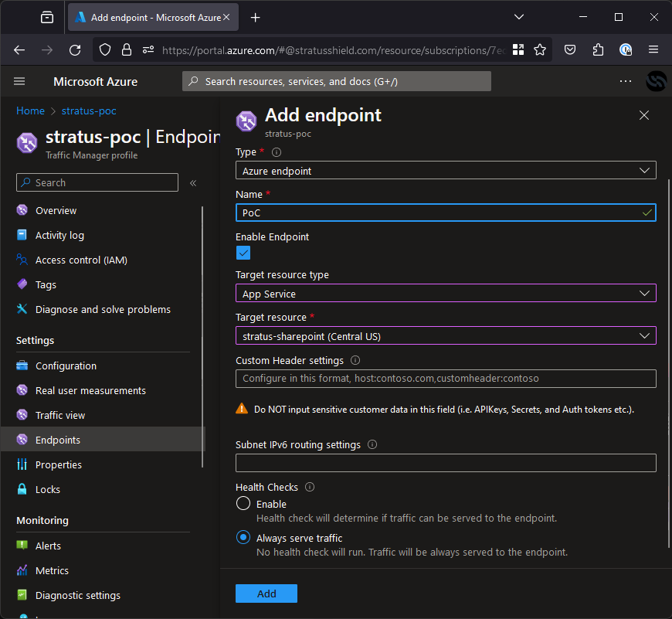This screenshot has height=619, width=672.
Task: Open the Azure portal hamburger menu
Action: [x=19, y=81]
